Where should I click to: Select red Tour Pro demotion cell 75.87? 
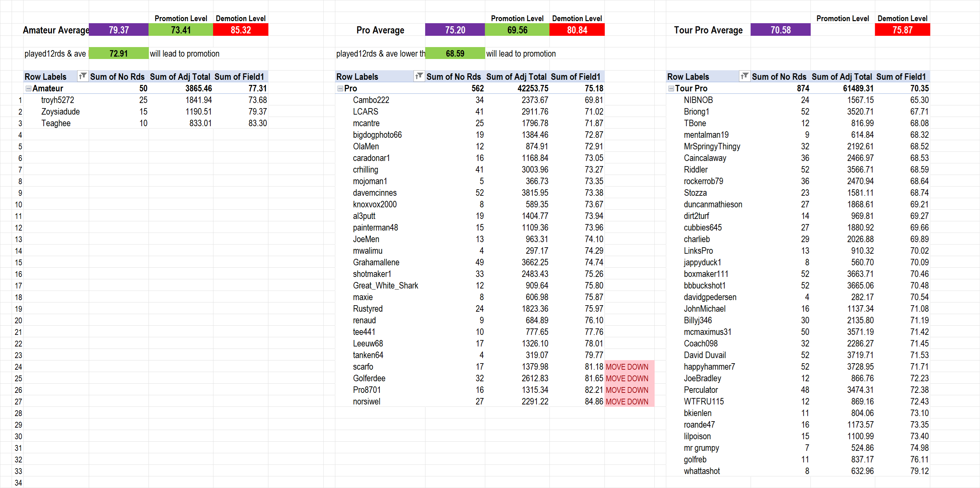(902, 30)
